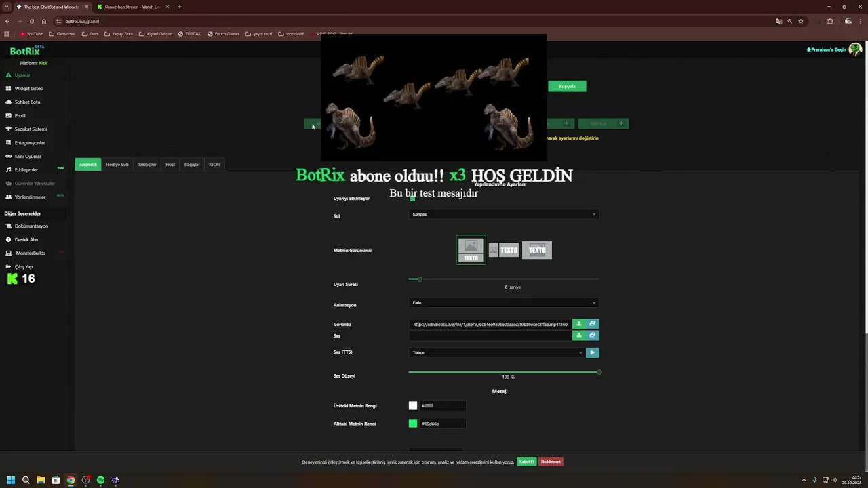
Task: Open the Game dev. bookmark folder
Action: pos(62,34)
